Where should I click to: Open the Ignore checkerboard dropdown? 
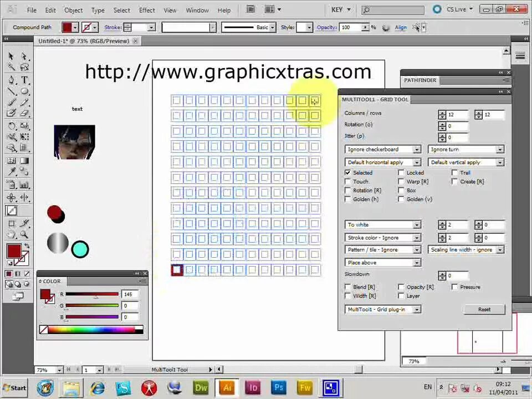[x=417, y=149]
